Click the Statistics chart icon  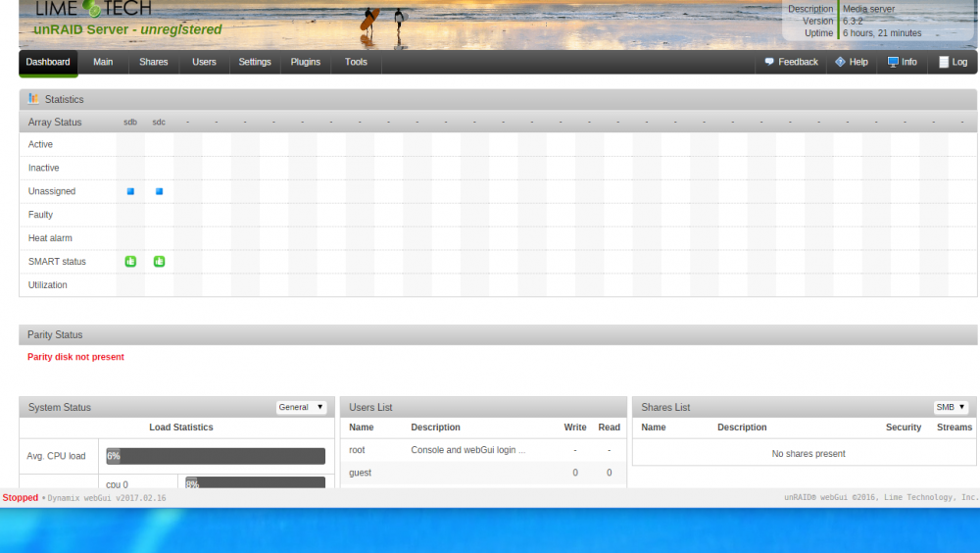tap(33, 99)
